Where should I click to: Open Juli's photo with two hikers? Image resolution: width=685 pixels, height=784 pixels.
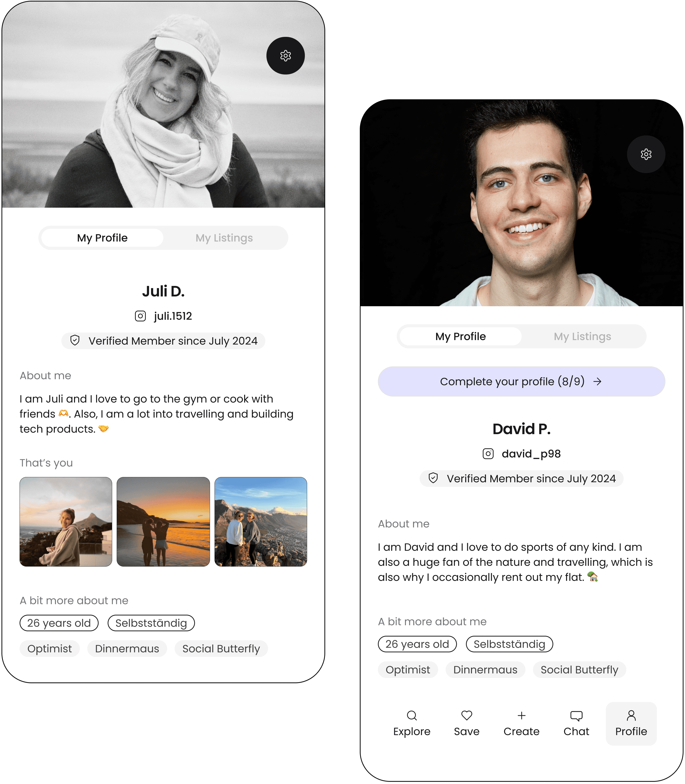261,521
